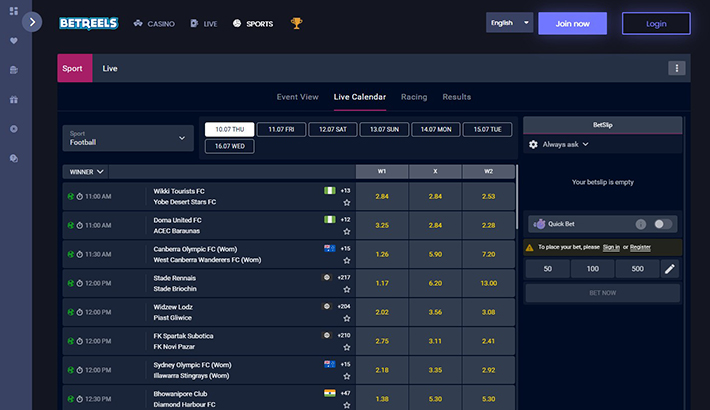The height and width of the screenshot is (410, 710).
Task: Favorite the Wikki Tourists FC match star
Action: point(347,203)
